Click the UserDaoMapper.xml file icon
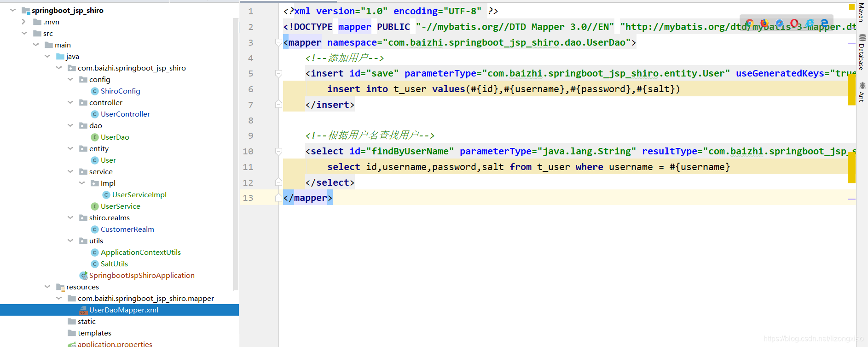This screenshot has width=868, height=347. pyautogui.click(x=83, y=310)
